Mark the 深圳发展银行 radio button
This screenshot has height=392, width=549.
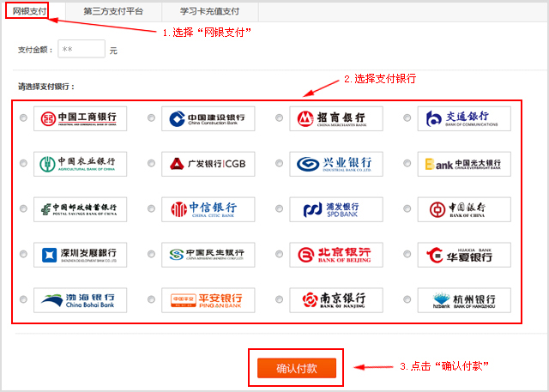point(23,254)
